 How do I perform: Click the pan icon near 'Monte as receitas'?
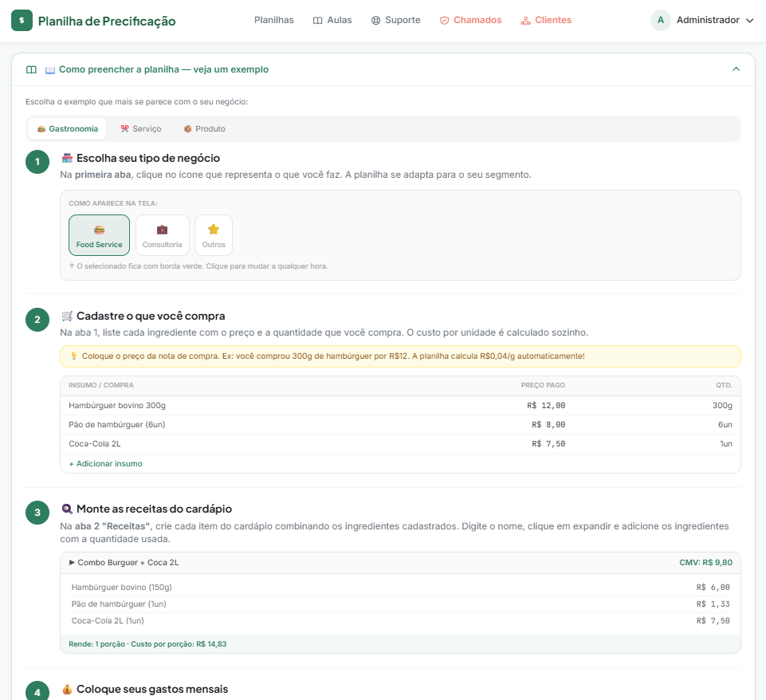tap(67, 509)
